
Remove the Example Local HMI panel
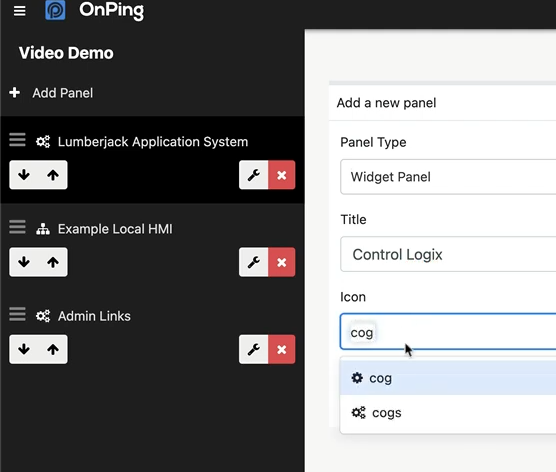tap(282, 262)
